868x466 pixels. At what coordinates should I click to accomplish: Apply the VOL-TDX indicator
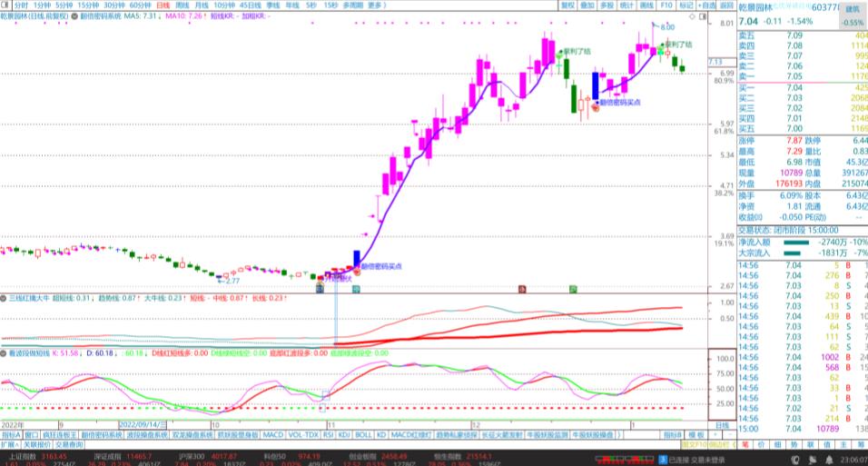303,435
